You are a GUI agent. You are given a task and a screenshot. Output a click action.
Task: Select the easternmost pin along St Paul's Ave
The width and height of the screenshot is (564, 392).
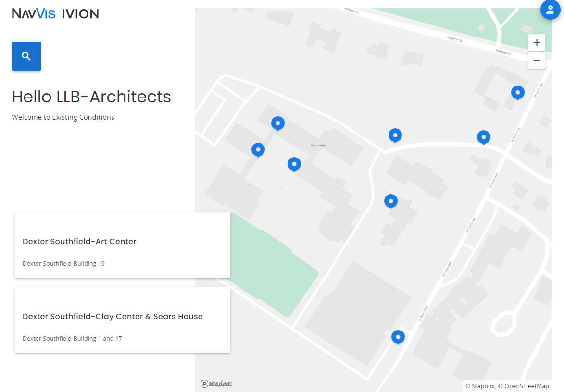pyautogui.click(x=484, y=137)
